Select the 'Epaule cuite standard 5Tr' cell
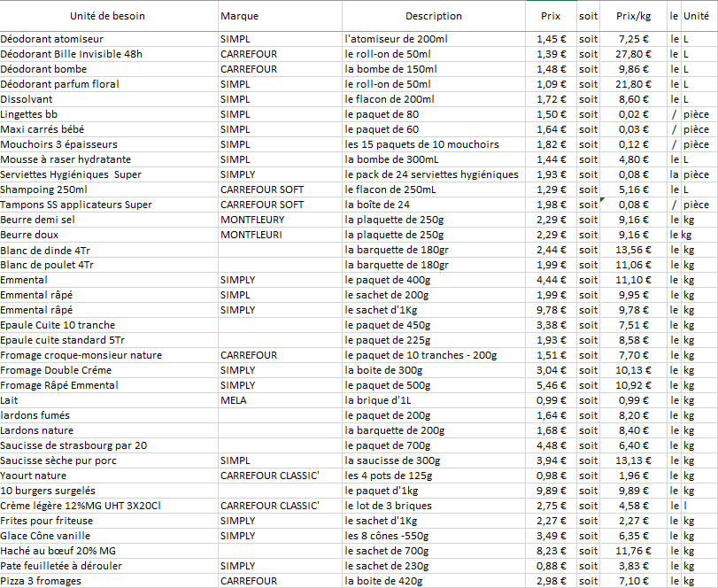The width and height of the screenshot is (718, 588). 109,341
